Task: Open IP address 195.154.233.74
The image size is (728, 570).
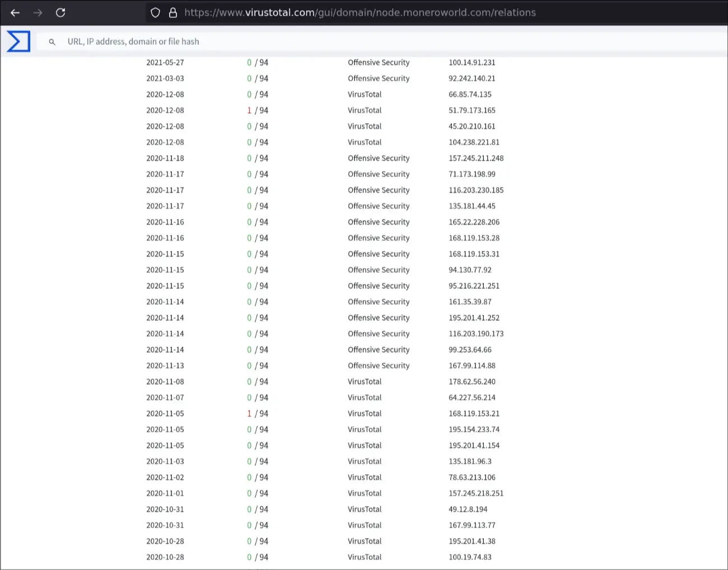Action: 474,429
